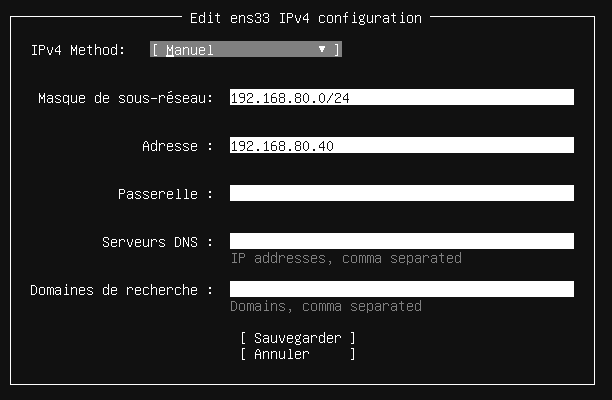Click the Adresse label

point(177,145)
